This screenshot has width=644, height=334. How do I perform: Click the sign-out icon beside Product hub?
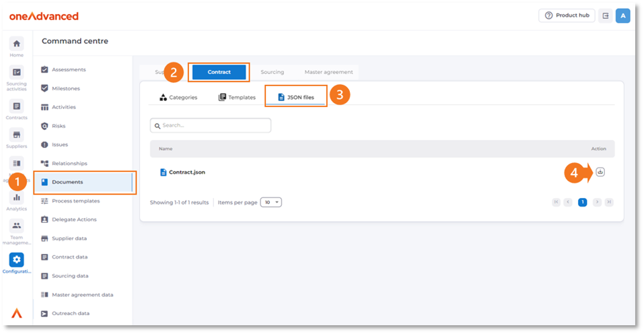[606, 15]
